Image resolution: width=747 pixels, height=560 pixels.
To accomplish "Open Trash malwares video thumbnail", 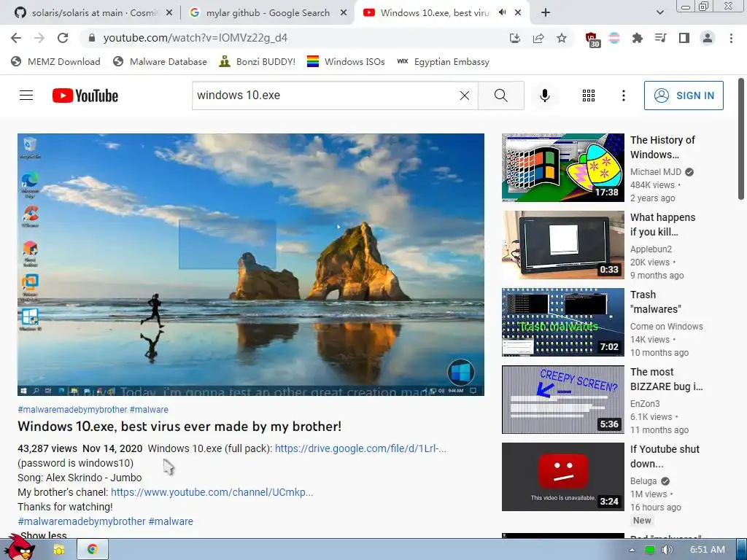I will [x=562, y=322].
